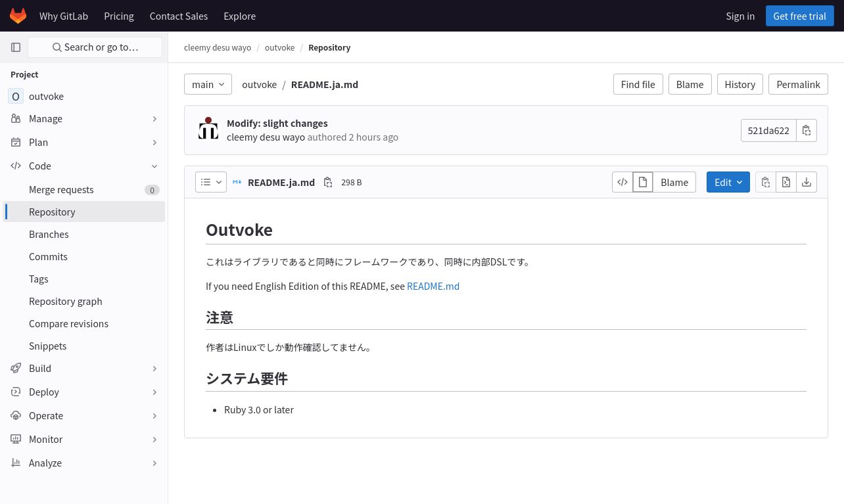
Task: Click outvoke in file path
Action: (260, 84)
